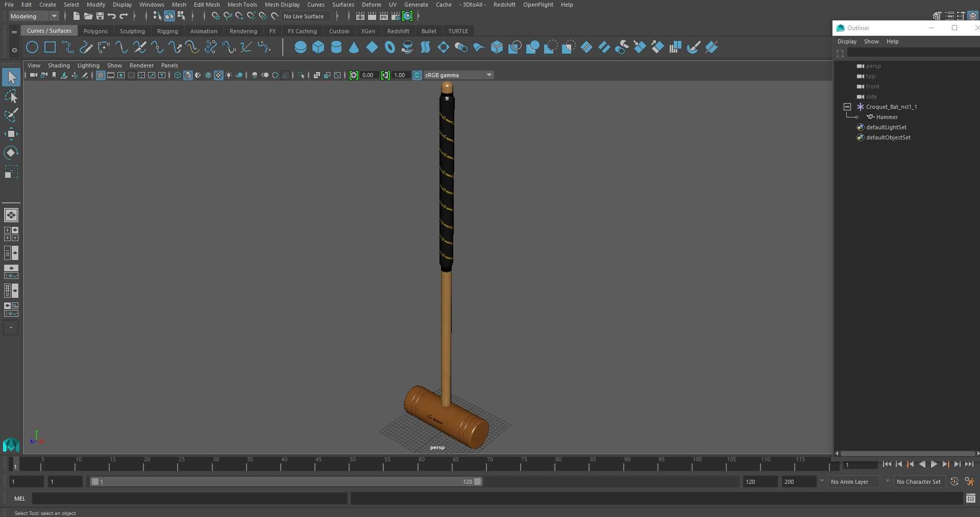Create a NURBS Cube from the shelf
The width and height of the screenshot is (980, 517).
point(318,48)
